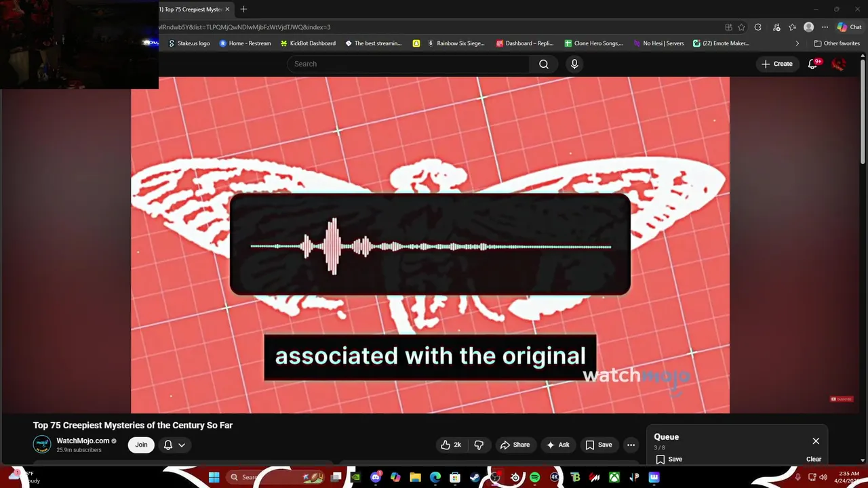Open the WatchMojo channel avatar
Image resolution: width=868 pixels, height=488 pixels.
(42, 445)
